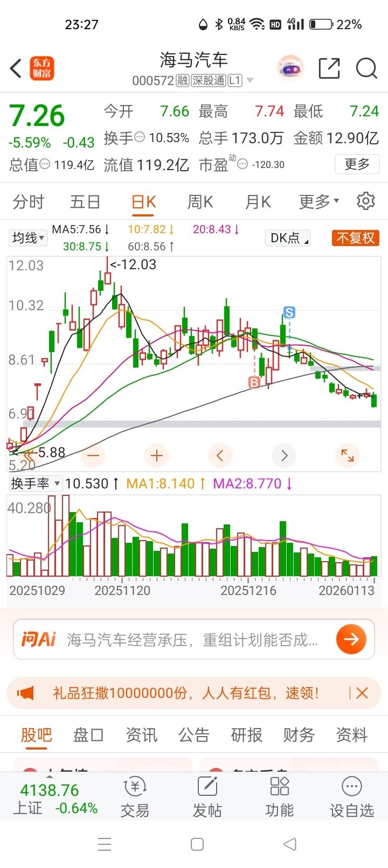
Task: Tap the S sell marker on the chart
Action: click(x=289, y=312)
